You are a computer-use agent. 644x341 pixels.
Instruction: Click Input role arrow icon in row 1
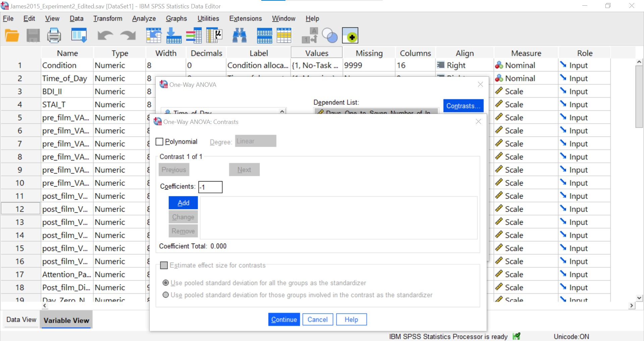(563, 65)
